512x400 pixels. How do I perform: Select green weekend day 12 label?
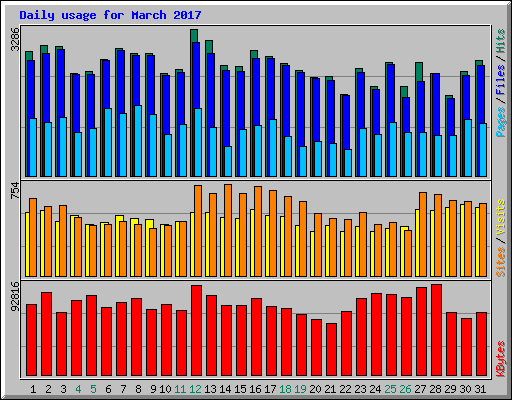pos(195,389)
